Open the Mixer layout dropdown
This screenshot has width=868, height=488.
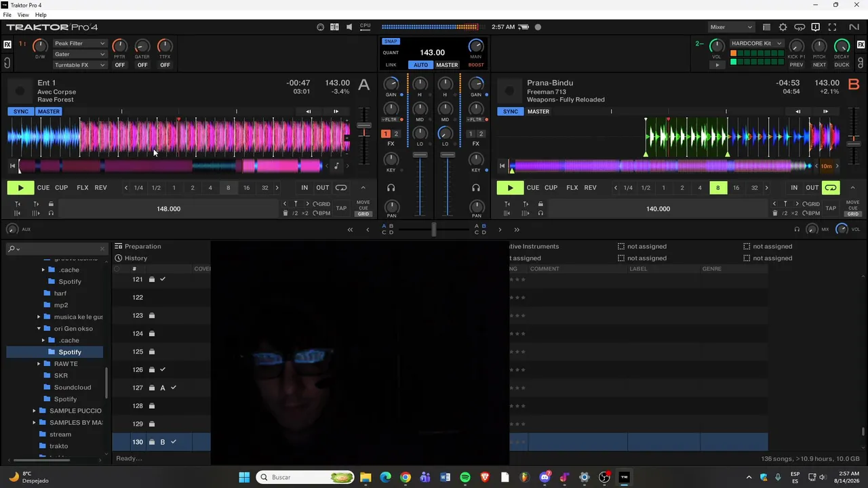coord(731,27)
